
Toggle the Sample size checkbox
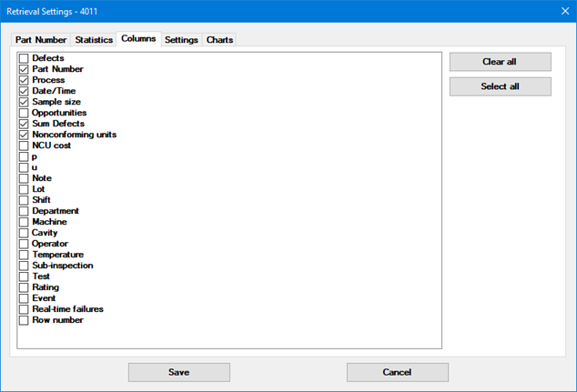pos(24,102)
